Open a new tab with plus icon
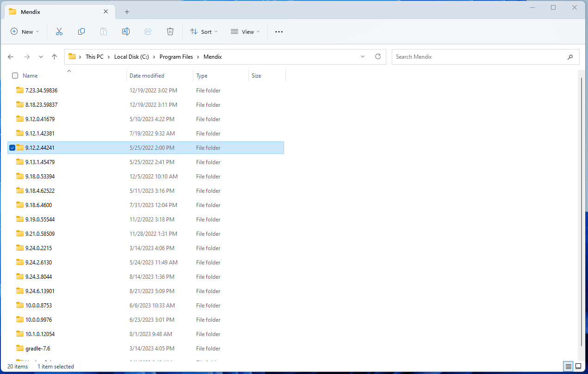The width and height of the screenshot is (588, 374). [x=127, y=12]
